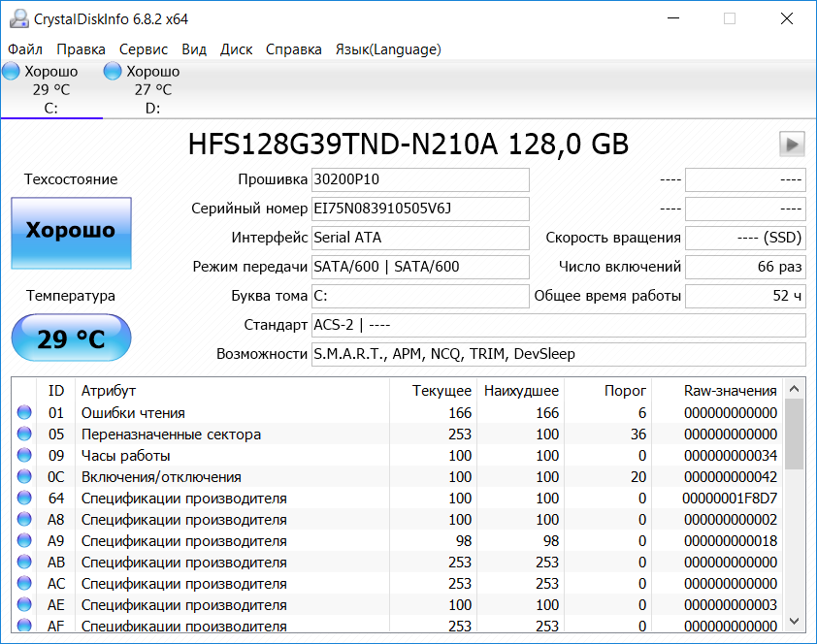
Task: Click status orb for attribute AC row
Action: [x=24, y=583]
